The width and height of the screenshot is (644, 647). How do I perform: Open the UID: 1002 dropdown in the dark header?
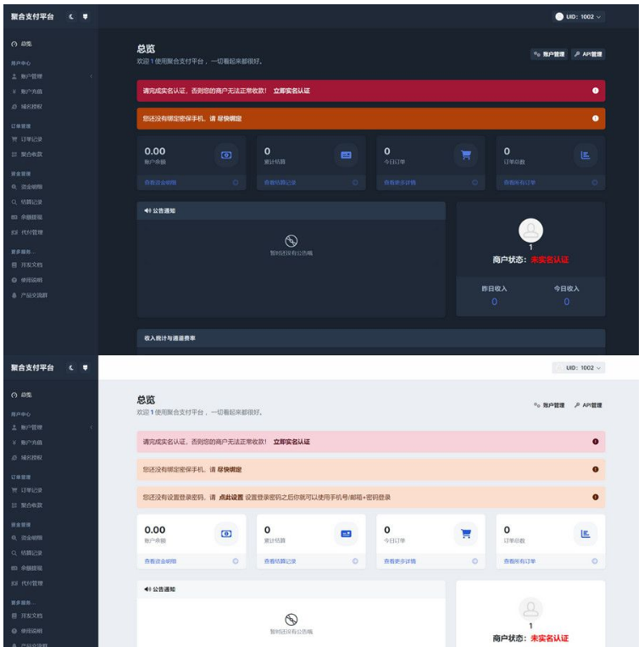click(x=578, y=16)
